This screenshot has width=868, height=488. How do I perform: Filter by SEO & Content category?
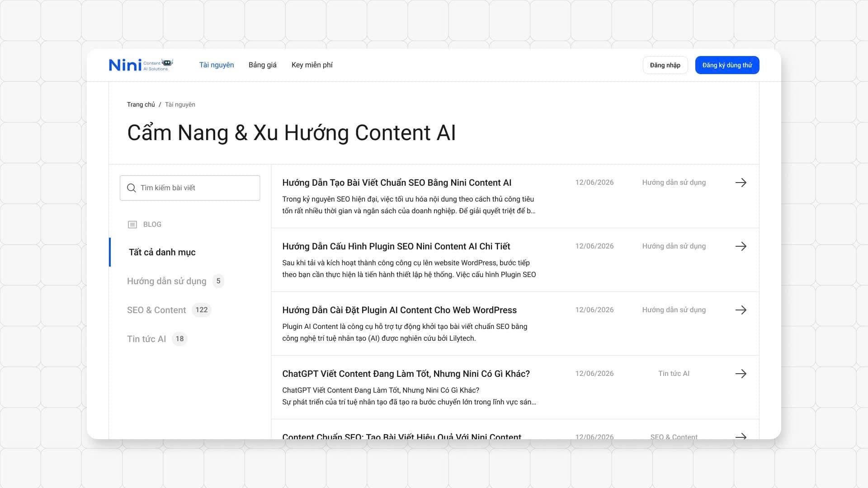pyautogui.click(x=156, y=310)
